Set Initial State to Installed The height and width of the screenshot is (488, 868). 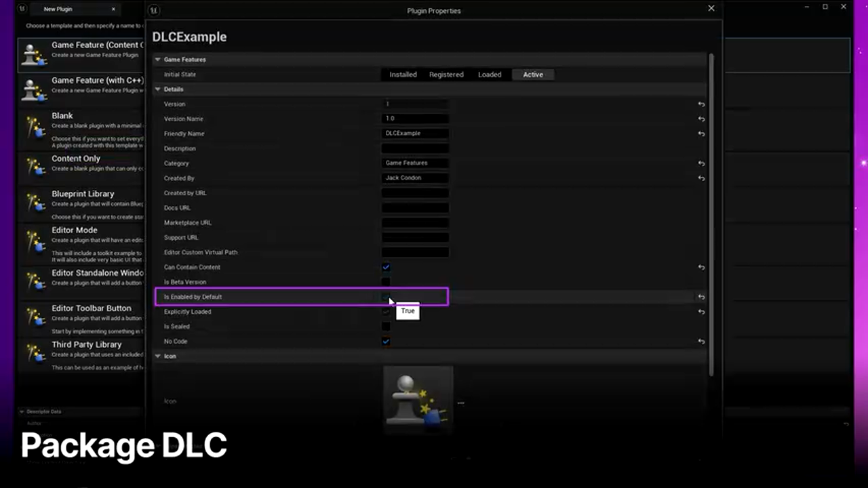[403, 75]
